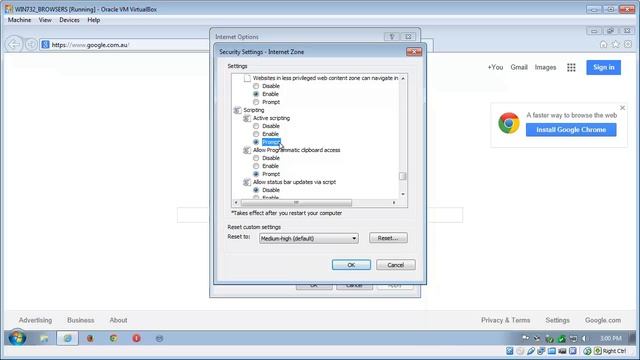Image resolution: width=640 pixels, height=360 pixels.
Task: Click the taskbar clock showing 3:00 PM
Action: pyautogui.click(x=611, y=338)
